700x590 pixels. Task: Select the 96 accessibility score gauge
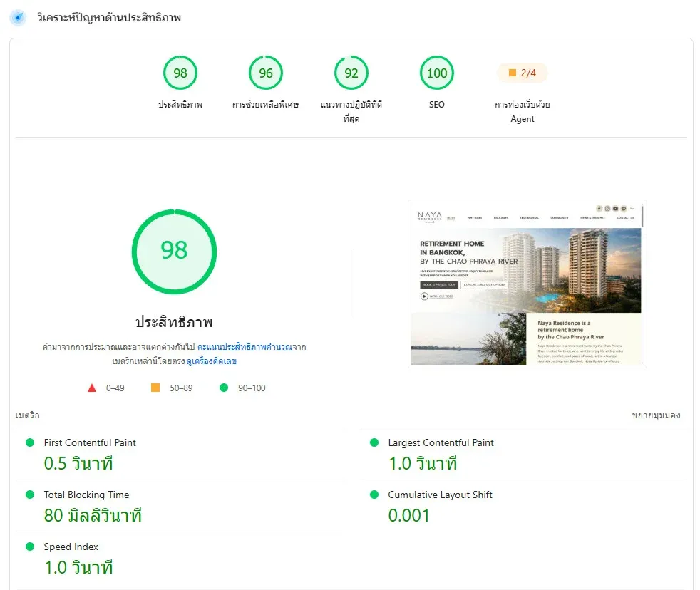pos(266,73)
